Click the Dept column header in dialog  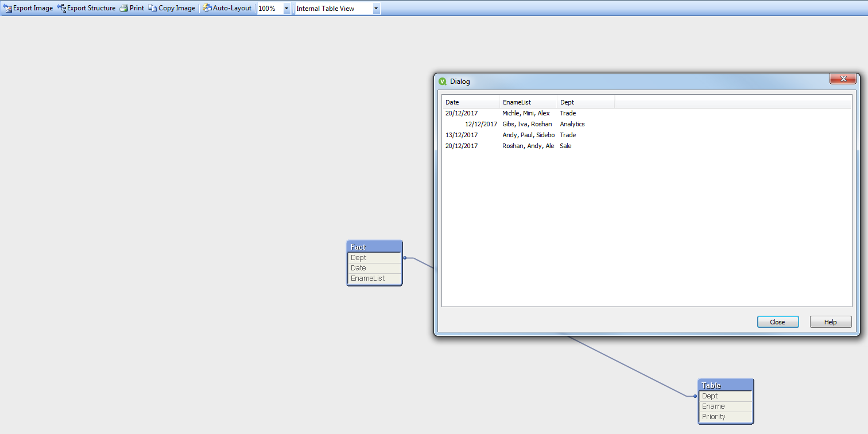(586, 102)
